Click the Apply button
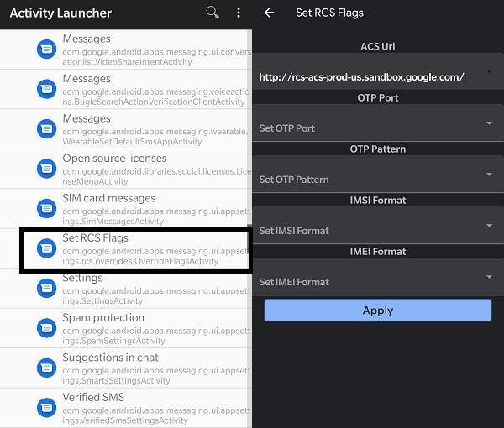Viewport: 504px width, 428px height. point(378,311)
